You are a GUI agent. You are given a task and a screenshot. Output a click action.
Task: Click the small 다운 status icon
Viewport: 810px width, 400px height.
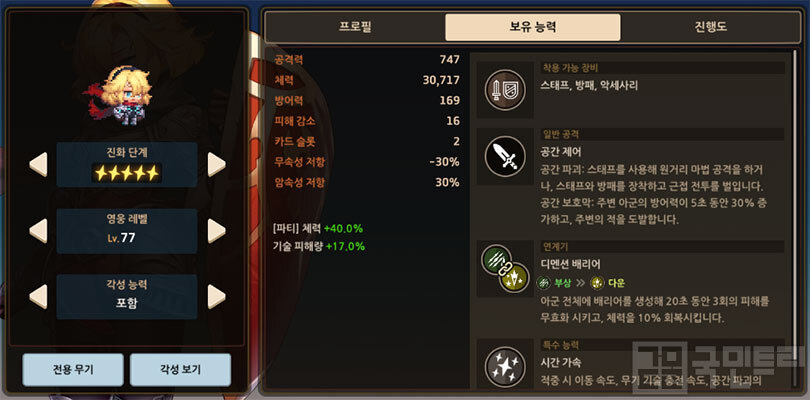coord(597,283)
